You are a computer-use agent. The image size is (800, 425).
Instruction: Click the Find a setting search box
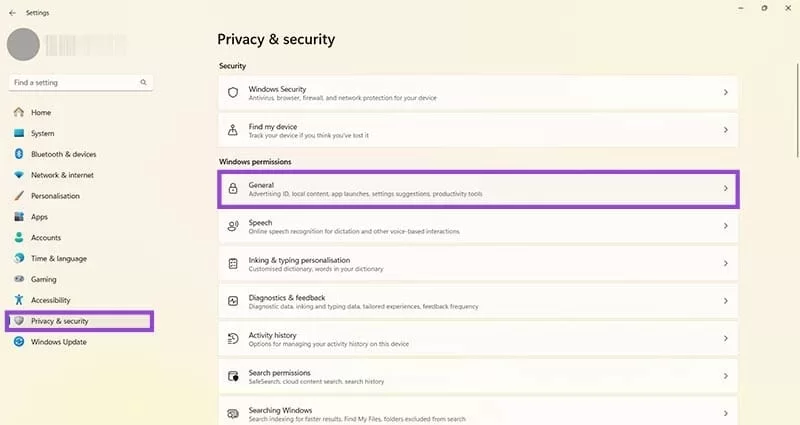click(75, 83)
